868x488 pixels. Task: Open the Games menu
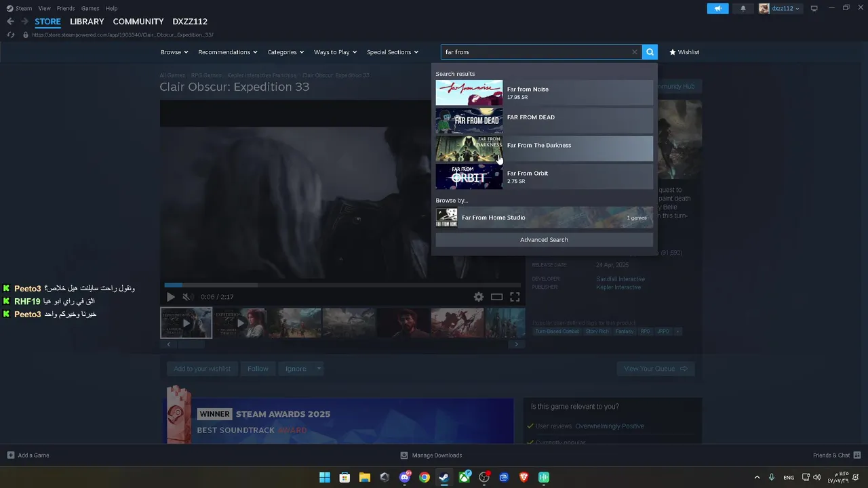(90, 8)
